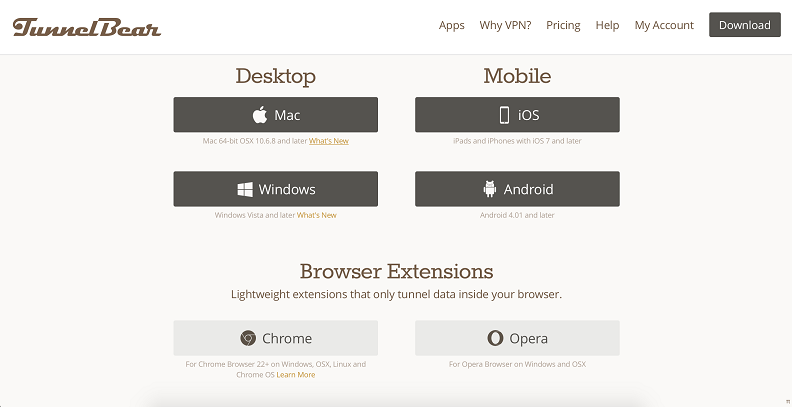Viewport: 792px width, 407px height.
Task: Click the Mobile heading
Action: (517, 76)
